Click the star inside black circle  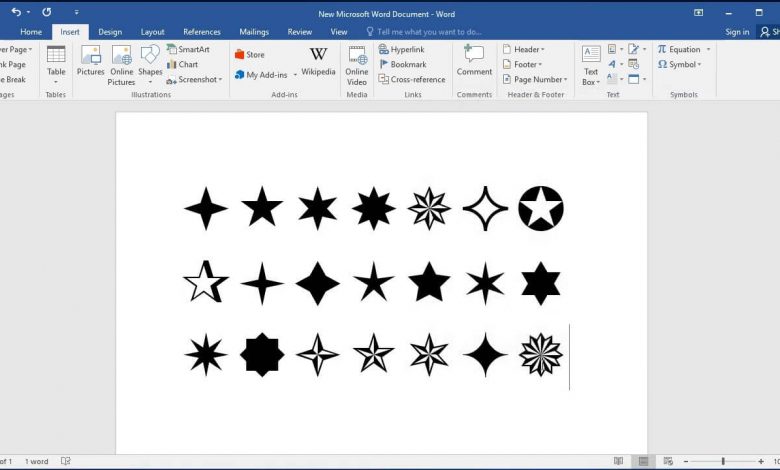(x=541, y=208)
